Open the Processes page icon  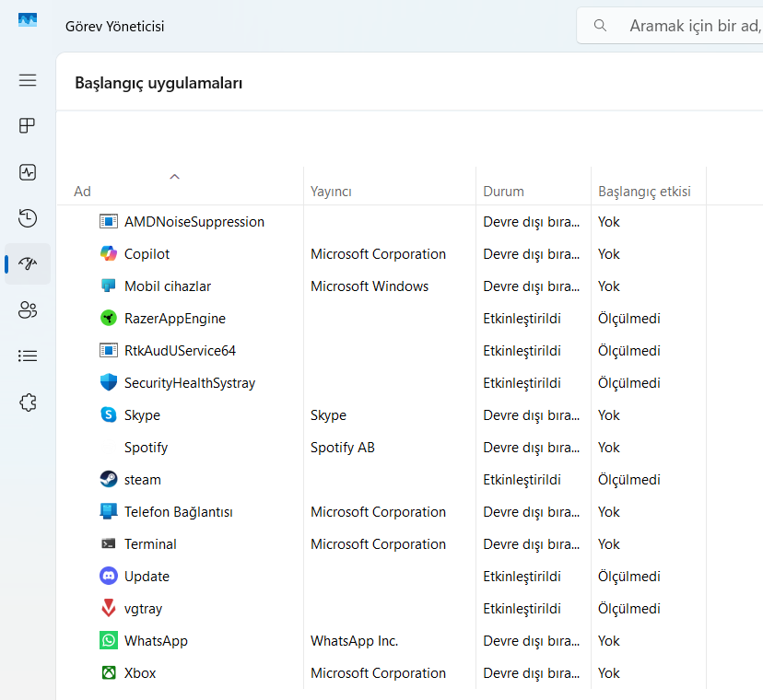click(28, 126)
